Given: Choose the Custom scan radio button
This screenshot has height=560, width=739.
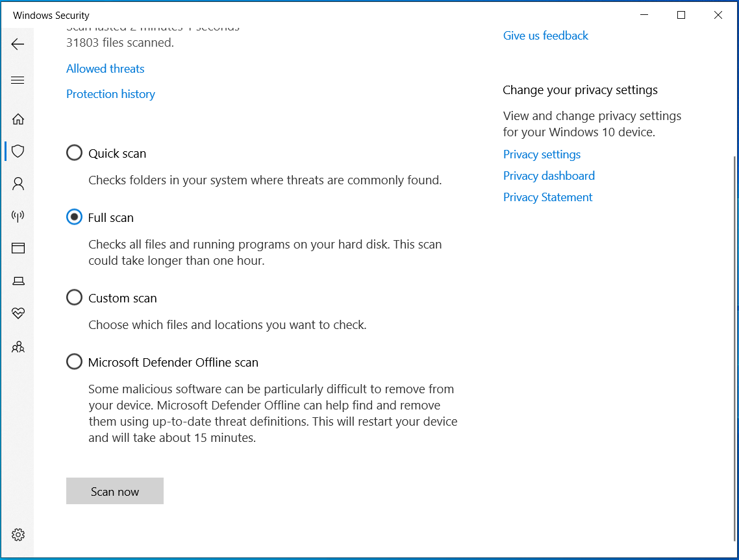Looking at the screenshot, I should click(74, 298).
